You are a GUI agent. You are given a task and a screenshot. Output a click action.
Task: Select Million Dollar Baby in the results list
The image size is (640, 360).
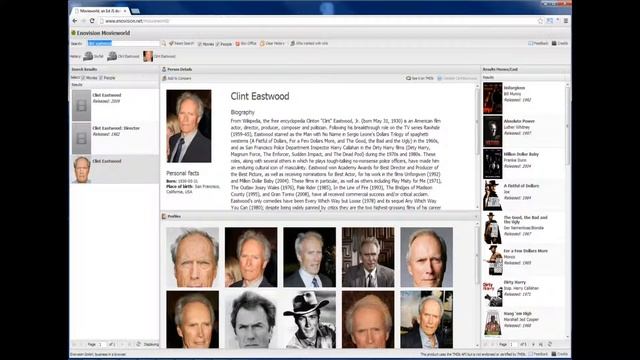tap(524, 164)
